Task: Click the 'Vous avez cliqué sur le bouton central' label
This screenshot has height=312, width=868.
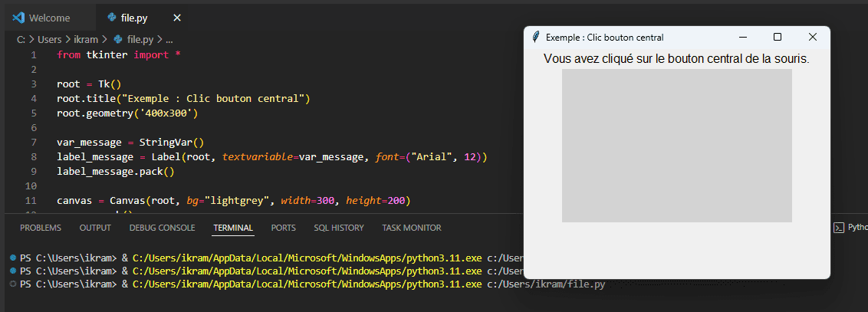Action: 676,58
